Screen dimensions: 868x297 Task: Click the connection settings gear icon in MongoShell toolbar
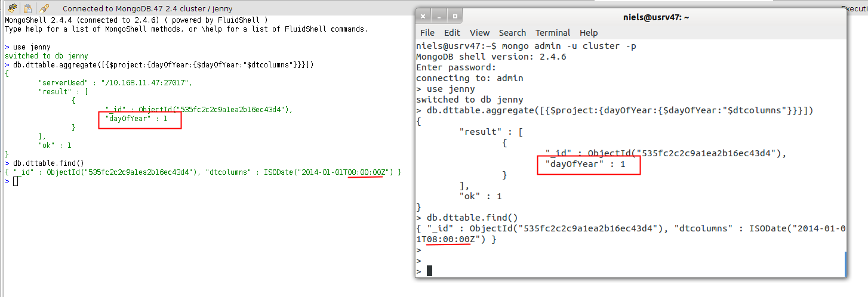pos(13,8)
